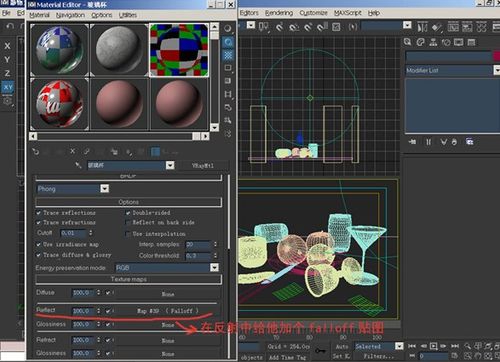Open the Customize menu
Image resolution: width=500 pixels, height=362 pixels.
tap(313, 13)
